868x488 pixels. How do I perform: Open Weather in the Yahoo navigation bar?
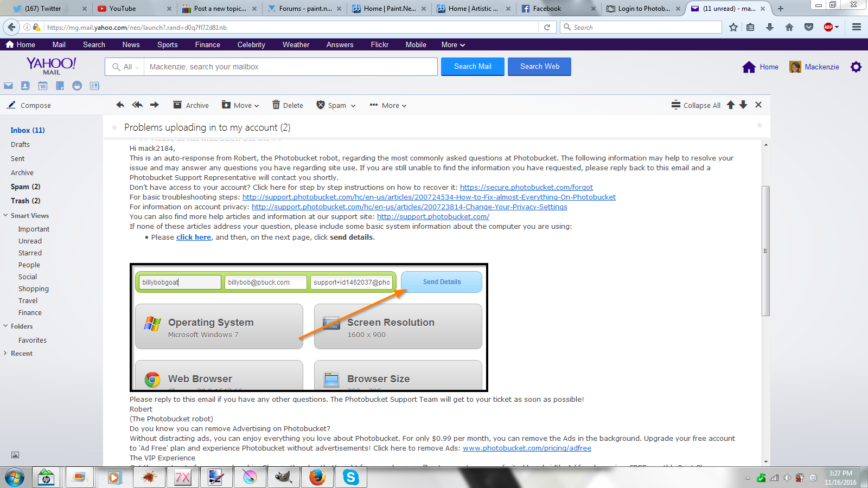[x=296, y=44]
